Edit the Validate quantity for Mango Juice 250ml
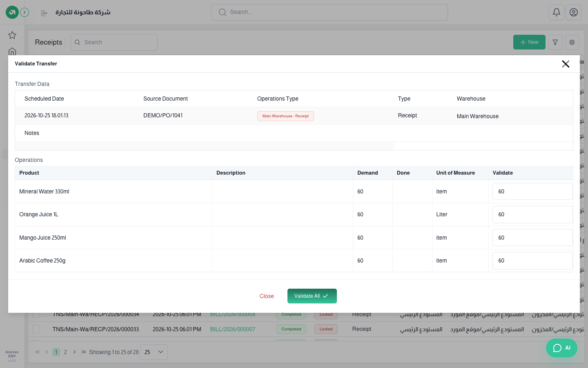This screenshot has height=368, width=588. pyautogui.click(x=532, y=238)
